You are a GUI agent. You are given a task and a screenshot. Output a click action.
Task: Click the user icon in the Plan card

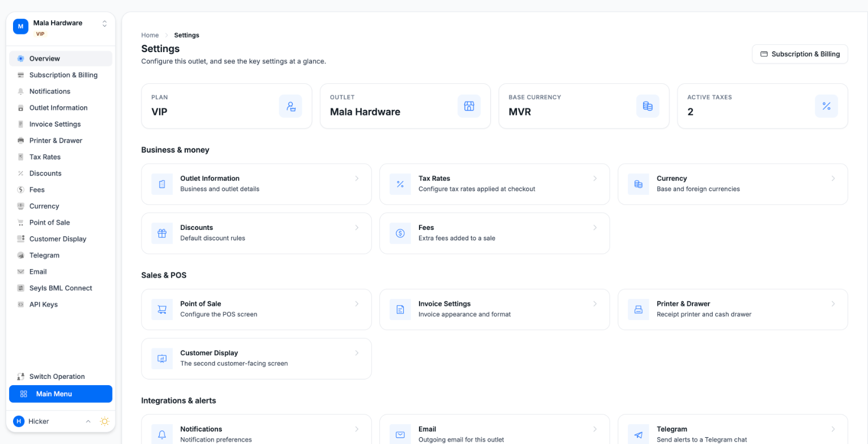[x=290, y=106]
